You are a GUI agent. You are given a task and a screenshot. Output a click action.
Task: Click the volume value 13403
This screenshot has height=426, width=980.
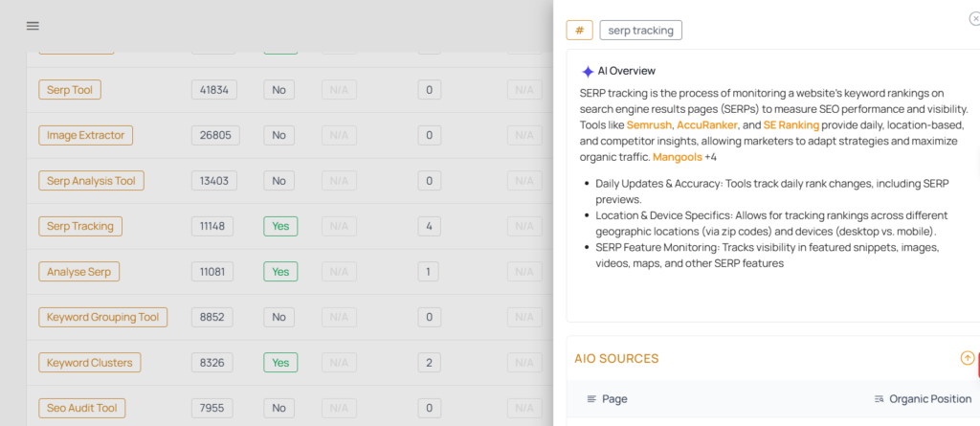point(214,181)
